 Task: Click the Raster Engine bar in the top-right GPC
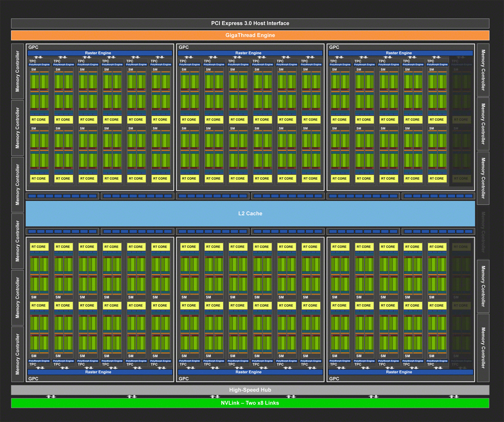(x=401, y=53)
